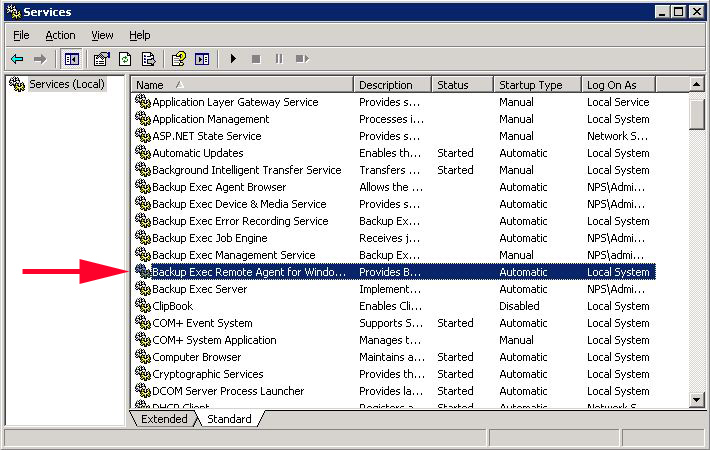This screenshot has width=710, height=450.
Task: Click the gear icon for Automatic Updates
Action: (143, 153)
